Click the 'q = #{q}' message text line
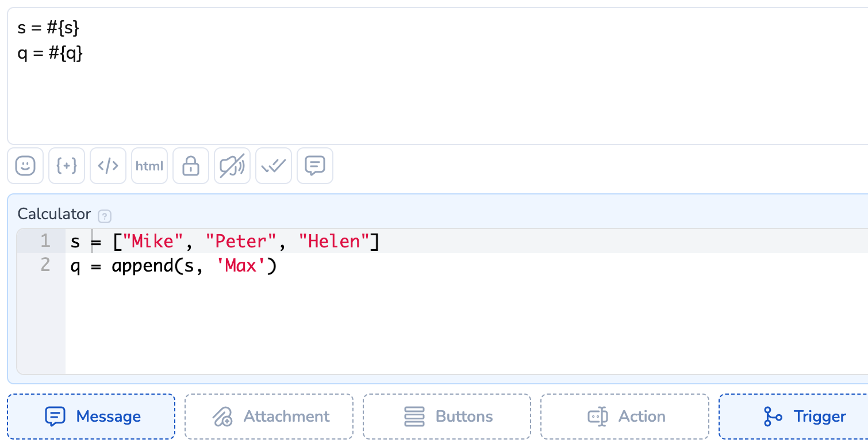 (x=51, y=54)
